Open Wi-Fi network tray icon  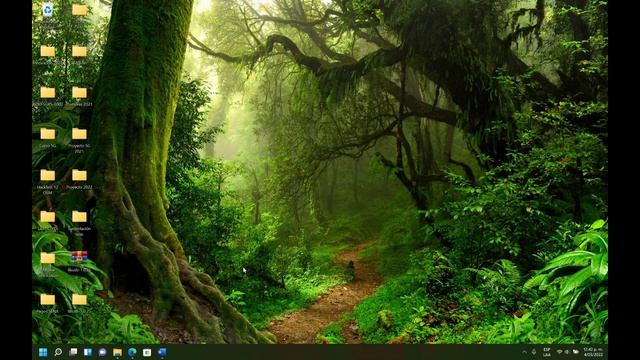(560, 352)
